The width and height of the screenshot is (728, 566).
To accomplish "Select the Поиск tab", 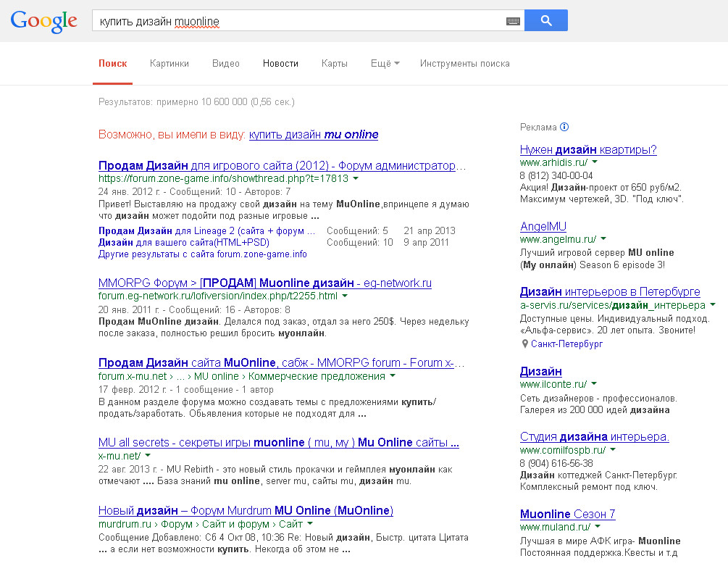I will click(x=113, y=64).
